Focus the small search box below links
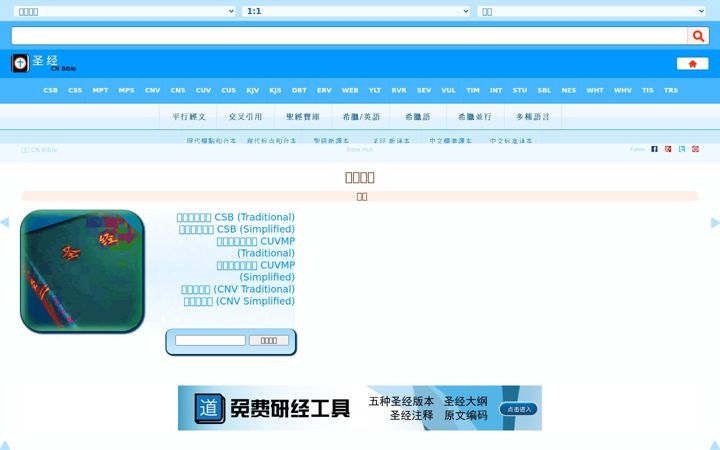This screenshot has width=720, height=450. [210, 340]
